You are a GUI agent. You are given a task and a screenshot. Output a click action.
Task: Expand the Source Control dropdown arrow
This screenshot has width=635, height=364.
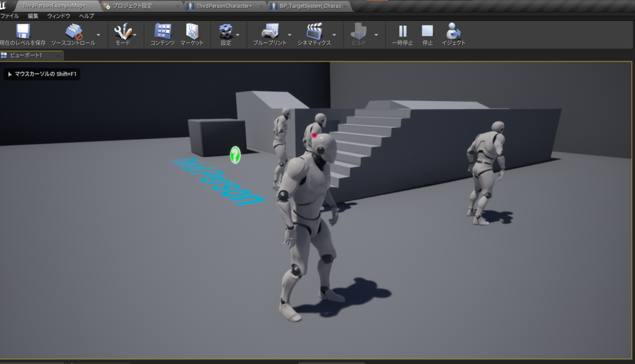click(x=98, y=35)
